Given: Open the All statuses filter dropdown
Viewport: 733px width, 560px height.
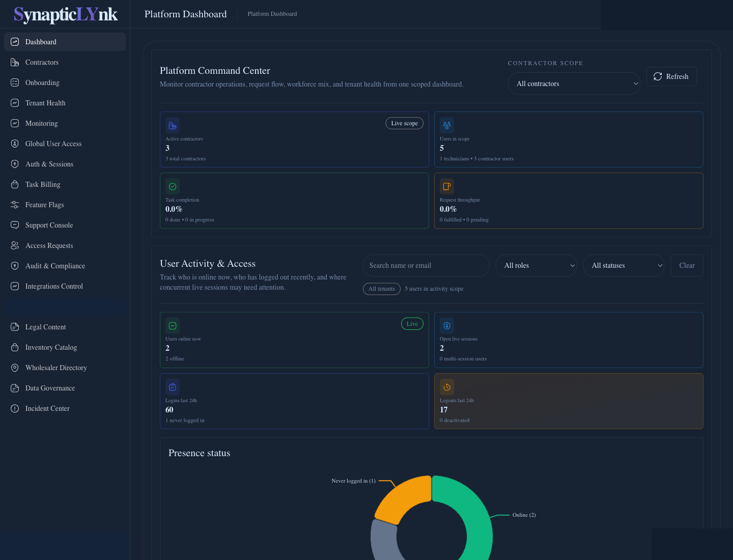Looking at the screenshot, I should pyautogui.click(x=624, y=265).
